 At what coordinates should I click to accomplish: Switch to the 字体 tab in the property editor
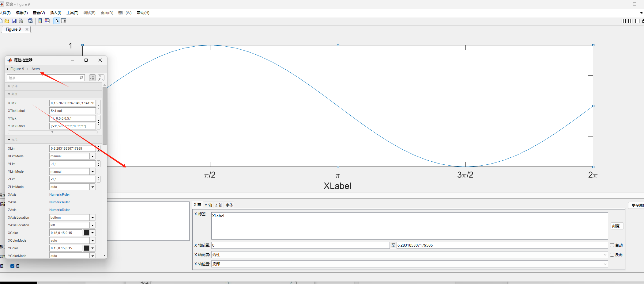click(229, 205)
